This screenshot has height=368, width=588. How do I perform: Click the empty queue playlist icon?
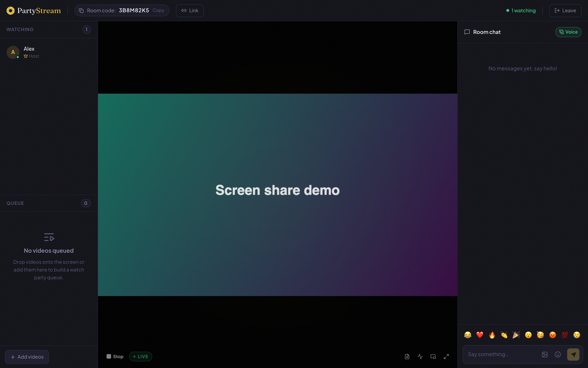tap(49, 237)
